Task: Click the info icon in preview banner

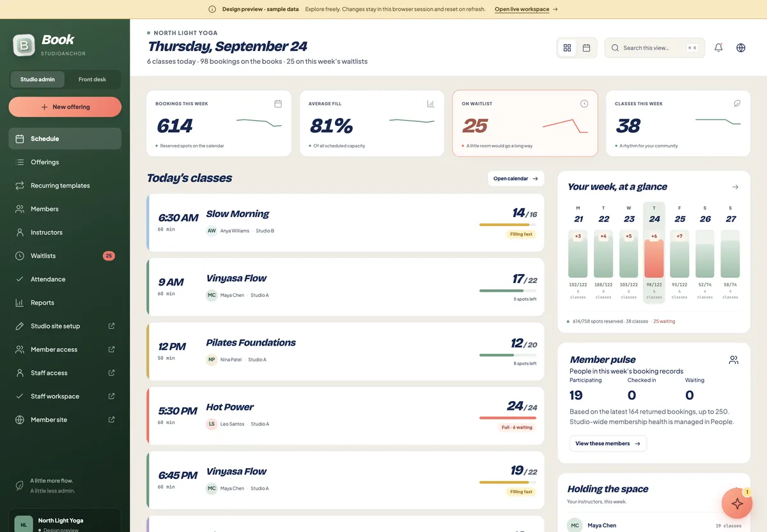Action: coord(212,10)
